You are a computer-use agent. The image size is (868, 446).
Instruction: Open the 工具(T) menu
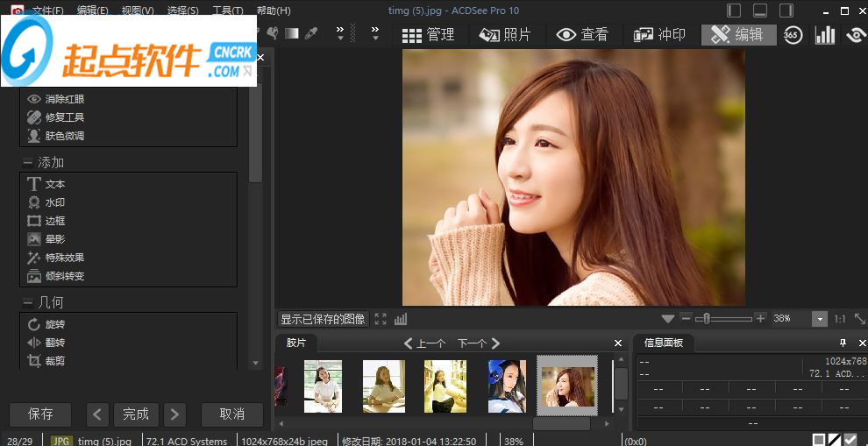[228, 11]
